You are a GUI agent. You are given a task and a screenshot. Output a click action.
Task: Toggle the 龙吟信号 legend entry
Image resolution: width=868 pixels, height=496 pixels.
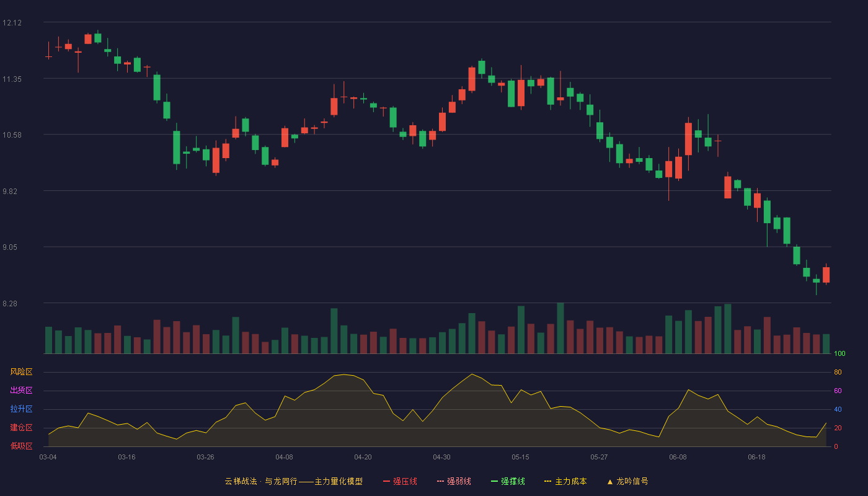coord(627,481)
